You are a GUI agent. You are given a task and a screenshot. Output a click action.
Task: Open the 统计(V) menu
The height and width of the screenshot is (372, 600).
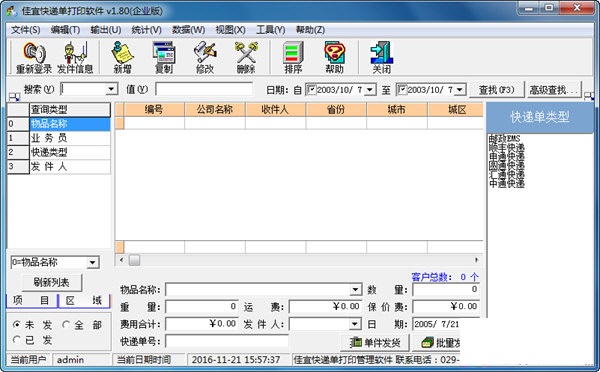tap(147, 30)
